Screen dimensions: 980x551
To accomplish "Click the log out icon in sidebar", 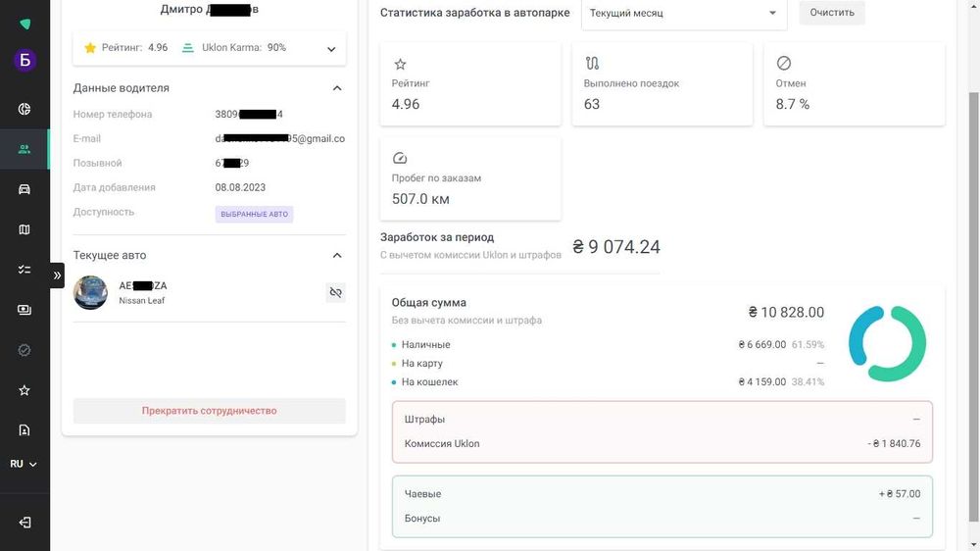I will coord(24,523).
